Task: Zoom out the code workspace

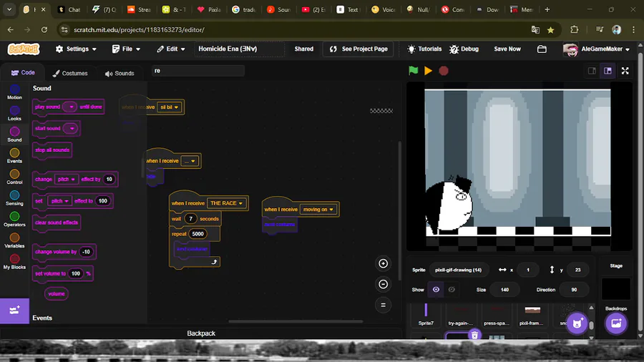Action: [x=384, y=284]
